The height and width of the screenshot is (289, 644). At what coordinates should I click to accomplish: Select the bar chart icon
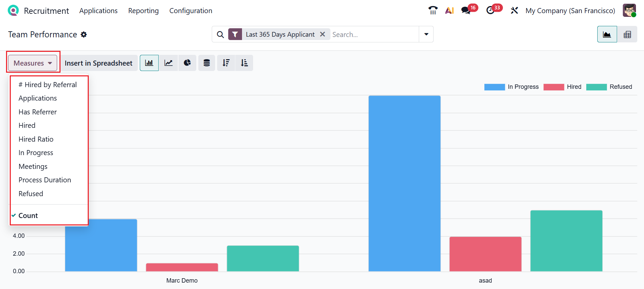tap(149, 63)
